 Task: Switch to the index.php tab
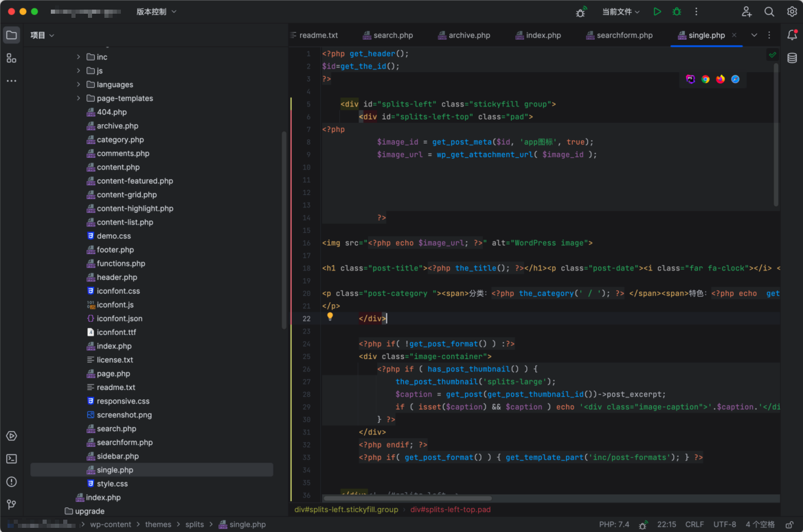coord(538,35)
